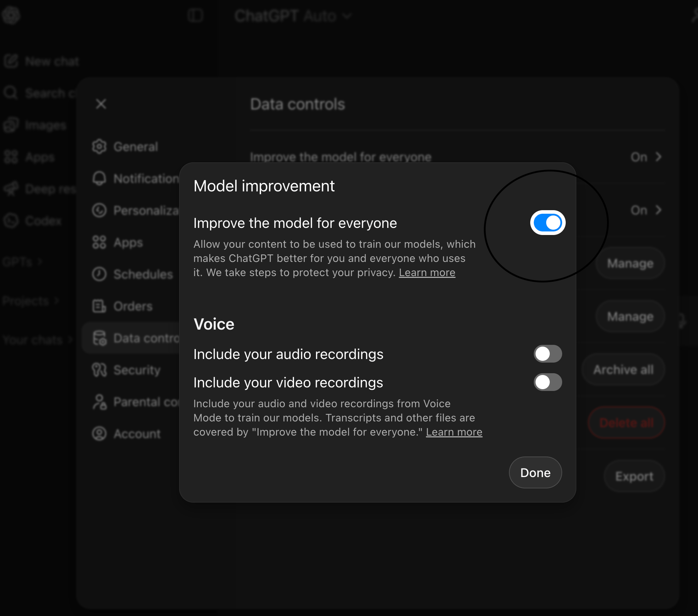The height and width of the screenshot is (616, 698).
Task: Close settings with the X icon
Action: click(x=101, y=104)
